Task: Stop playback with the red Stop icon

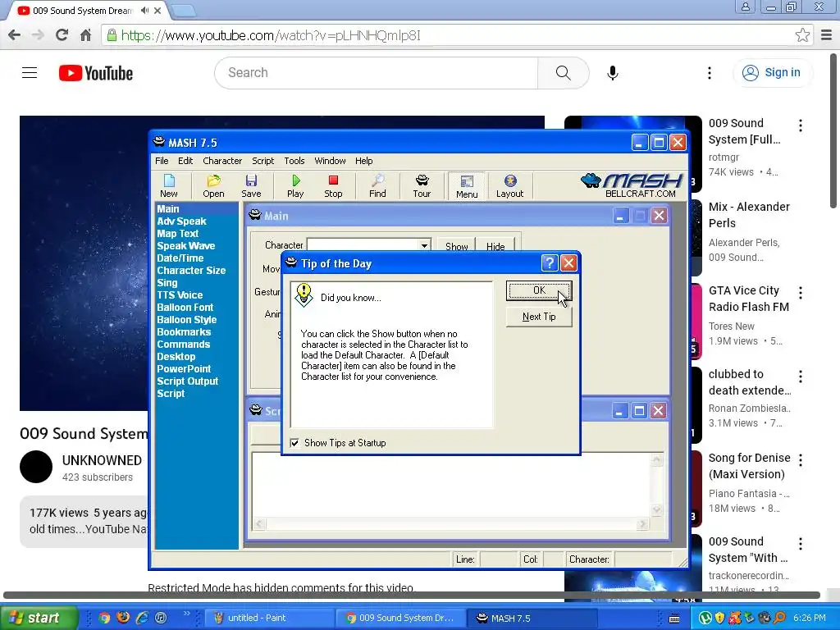Action: (x=333, y=186)
